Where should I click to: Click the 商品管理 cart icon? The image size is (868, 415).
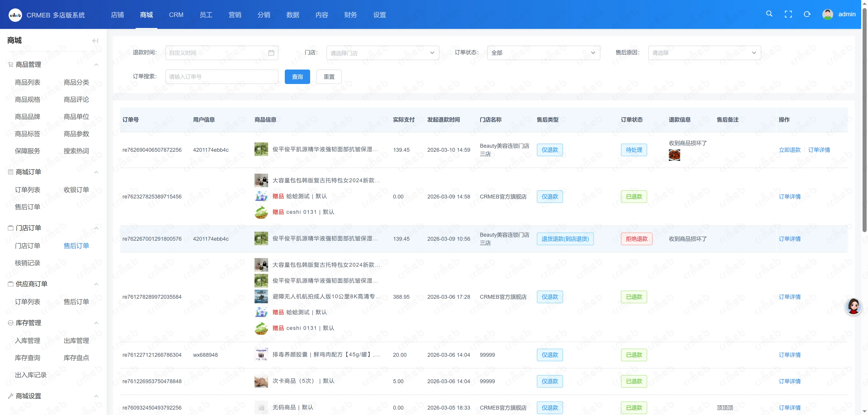pyautogui.click(x=10, y=64)
